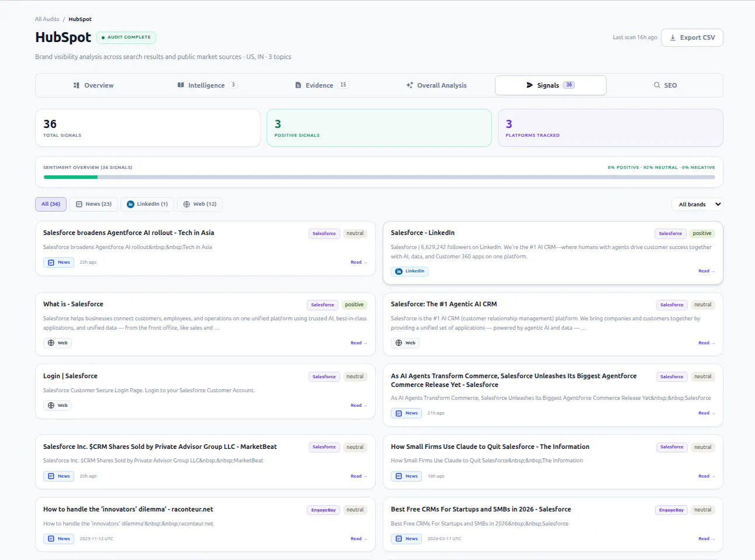Click the All Audits breadcrumb link
Viewport: 755px width, 560px height.
pos(47,19)
